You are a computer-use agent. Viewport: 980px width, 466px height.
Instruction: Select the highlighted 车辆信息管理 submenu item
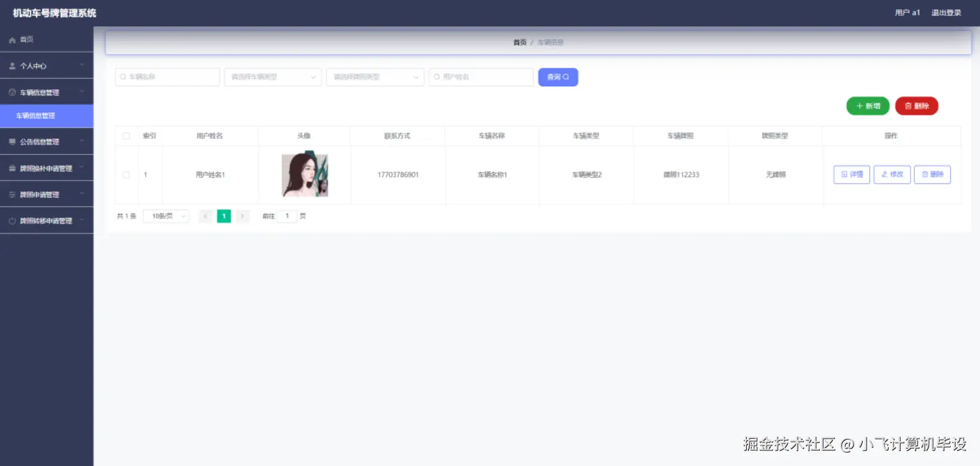(47, 116)
